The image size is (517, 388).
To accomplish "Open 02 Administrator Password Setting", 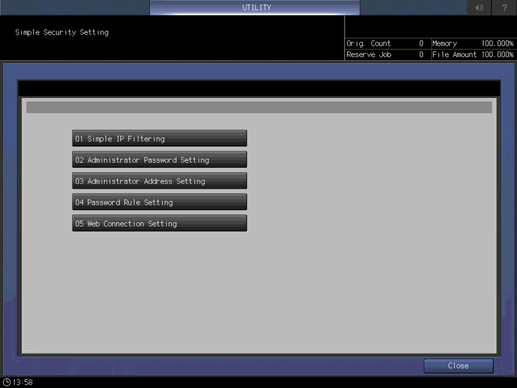I will (159, 160).
